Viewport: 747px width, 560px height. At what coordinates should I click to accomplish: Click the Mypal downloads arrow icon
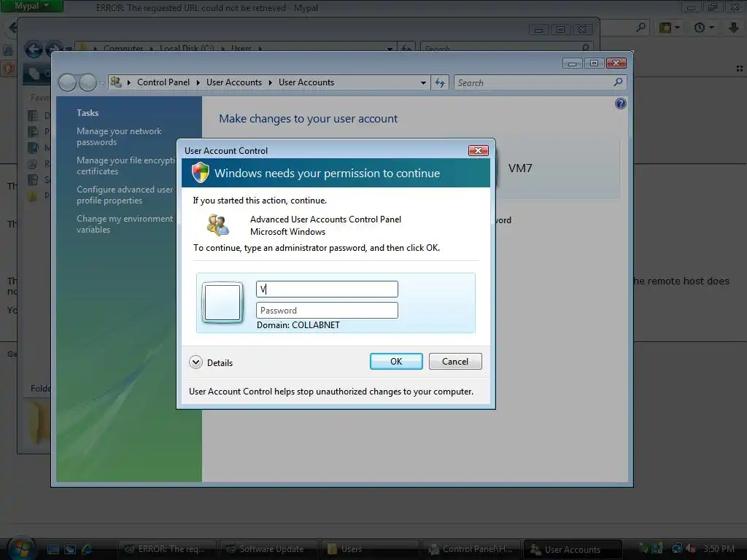point(734,28)
